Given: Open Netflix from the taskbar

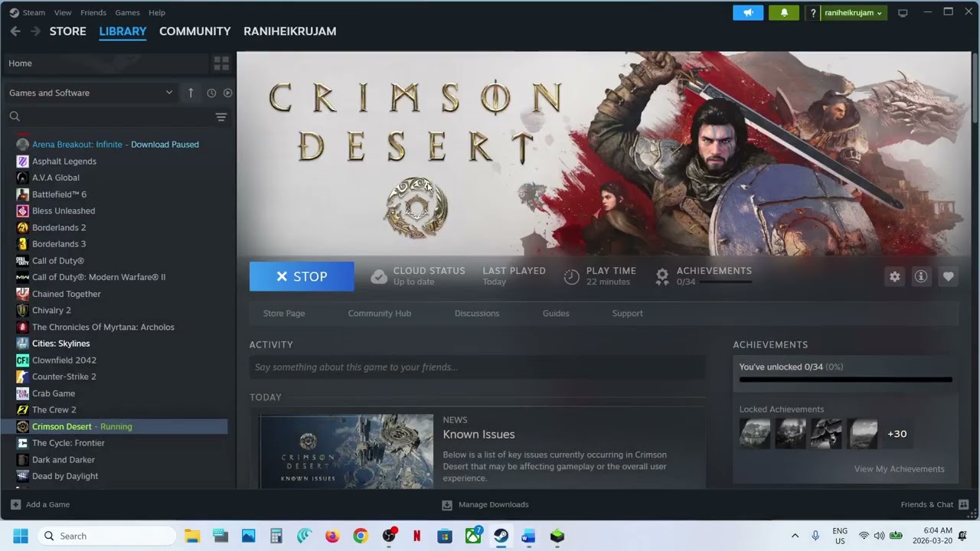Looking at the screenshot, I should [x=416, y=536].
